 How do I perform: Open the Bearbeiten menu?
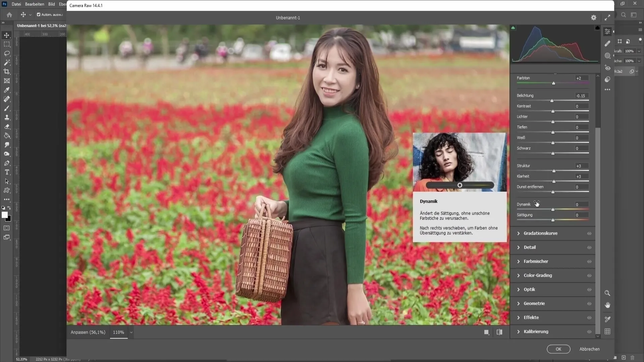click(x=35, y=4)
